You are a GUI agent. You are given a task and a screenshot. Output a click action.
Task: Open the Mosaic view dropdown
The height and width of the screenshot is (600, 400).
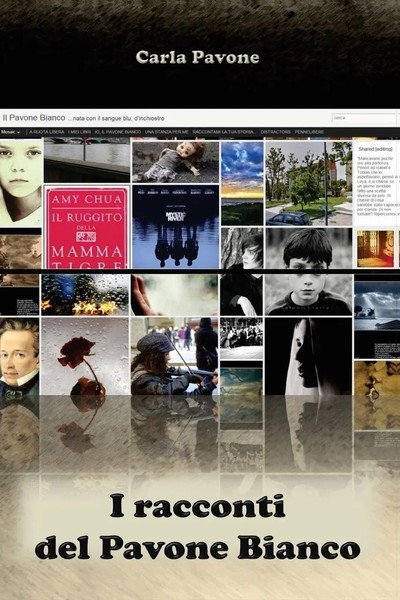[x=10, y=132]
